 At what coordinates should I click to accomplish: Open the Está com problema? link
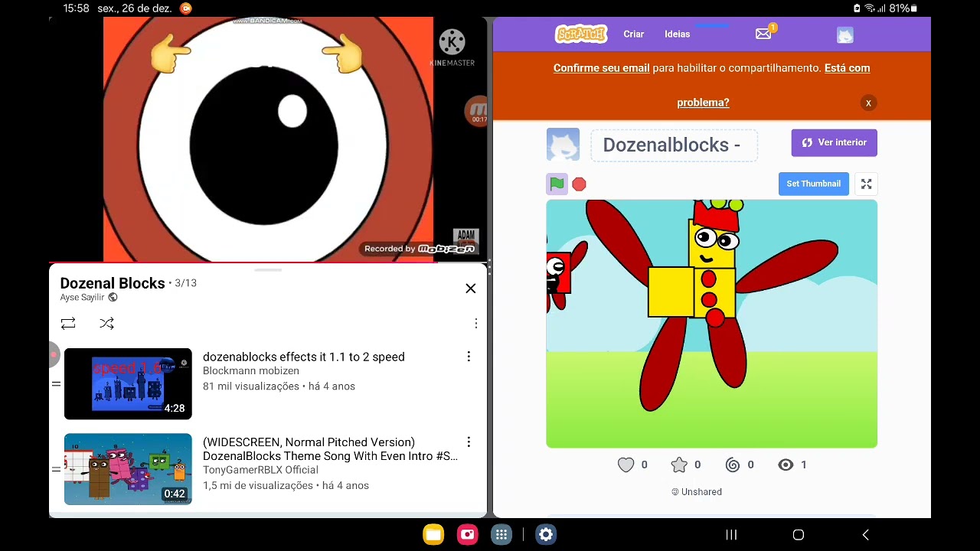pos(773,85)
